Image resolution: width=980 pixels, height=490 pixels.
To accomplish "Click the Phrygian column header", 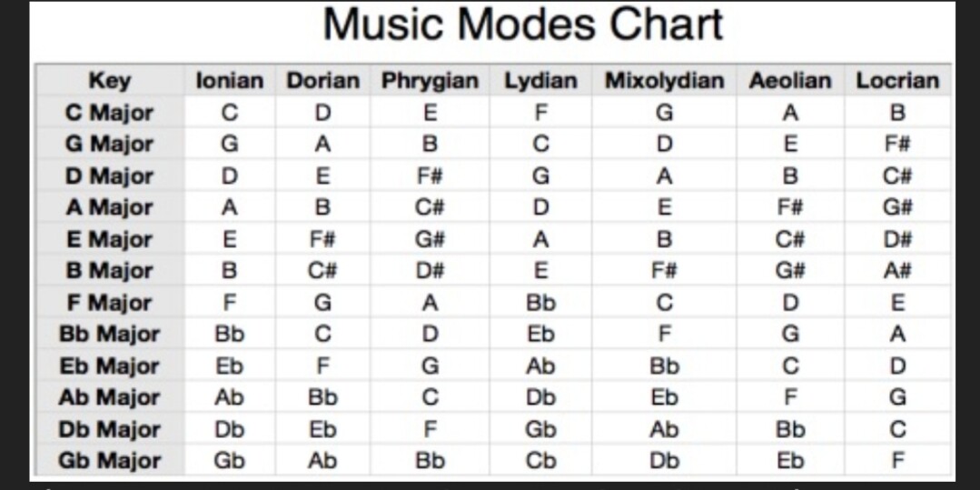I will pyautogui.click(x=430, y=81).
